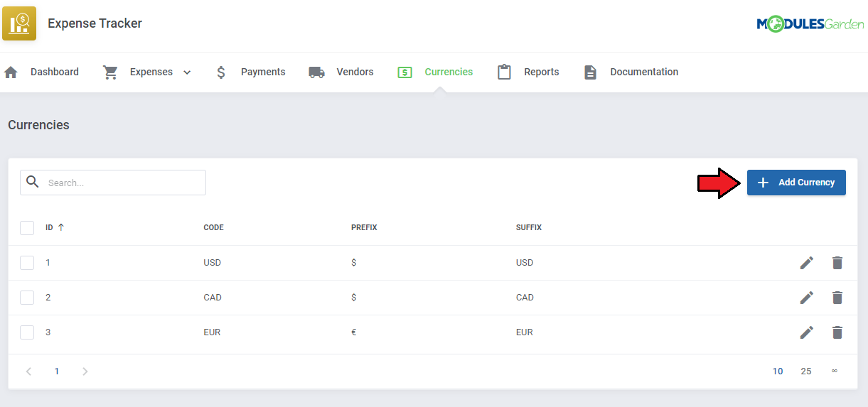Click the CAD suffix cell
This screenshot has height=407, width=868.
(525, 298)
